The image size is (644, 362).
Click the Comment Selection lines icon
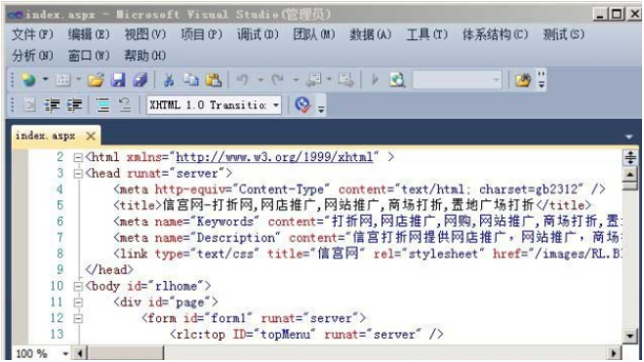click(x=102, y=105)
